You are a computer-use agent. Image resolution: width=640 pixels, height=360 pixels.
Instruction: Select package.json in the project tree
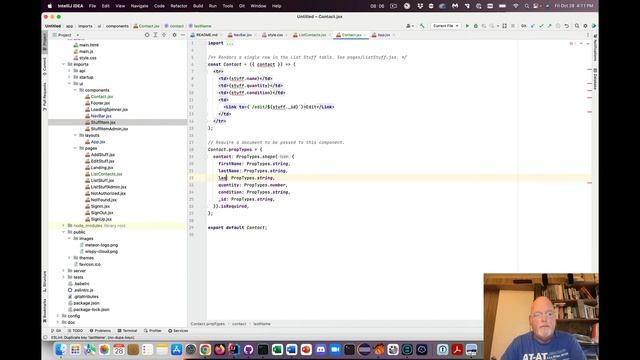pos(86,303)
